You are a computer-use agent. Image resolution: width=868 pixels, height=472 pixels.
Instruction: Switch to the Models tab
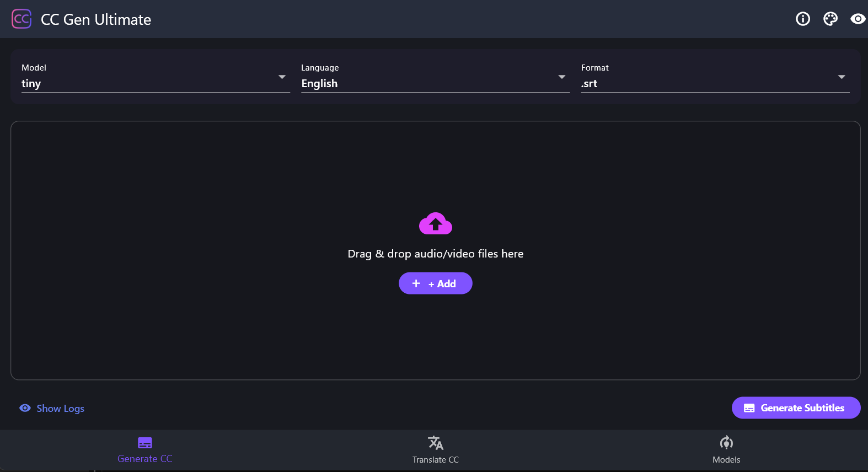click(726, 450)
